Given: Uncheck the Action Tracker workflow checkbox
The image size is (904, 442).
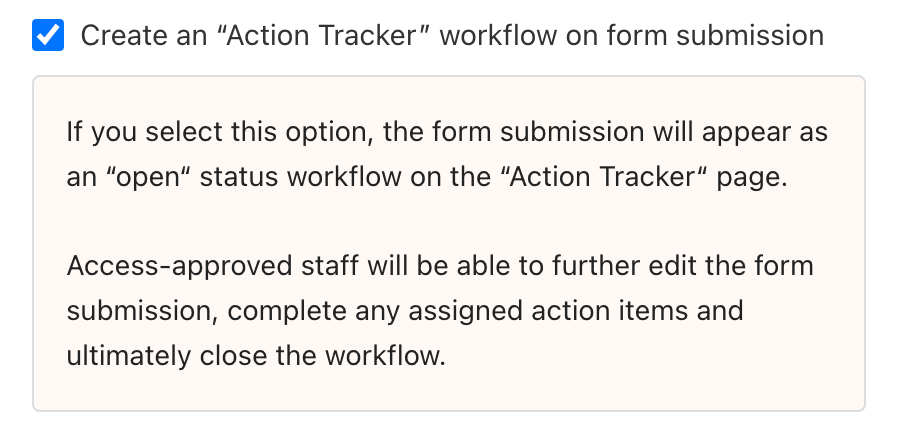Looking at the screenshot, I should click(47, 37).
